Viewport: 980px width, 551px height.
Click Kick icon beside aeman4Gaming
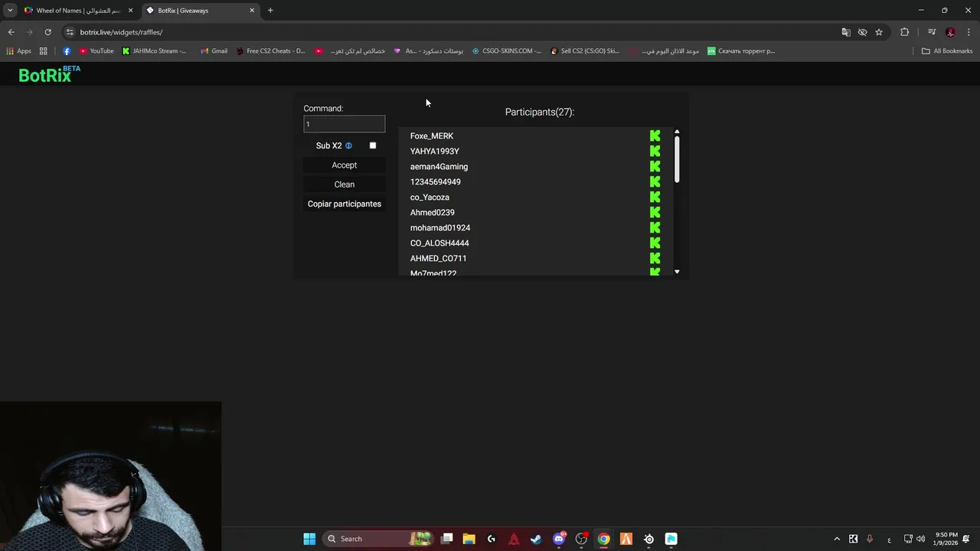[x=655, y=167]
